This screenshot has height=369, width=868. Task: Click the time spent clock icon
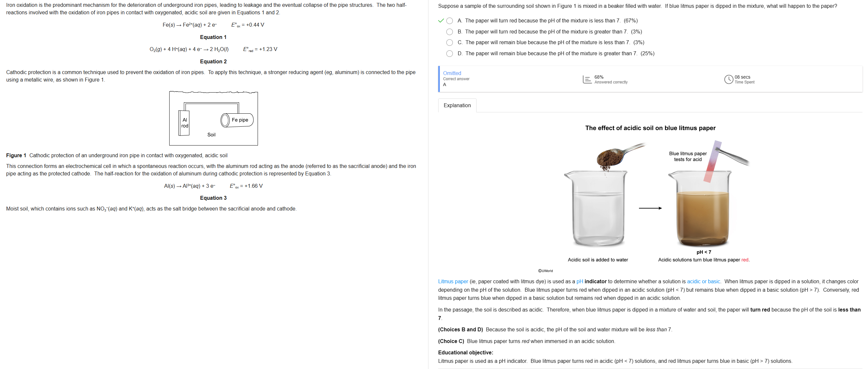pyautogui.click(x=729, y=80)
